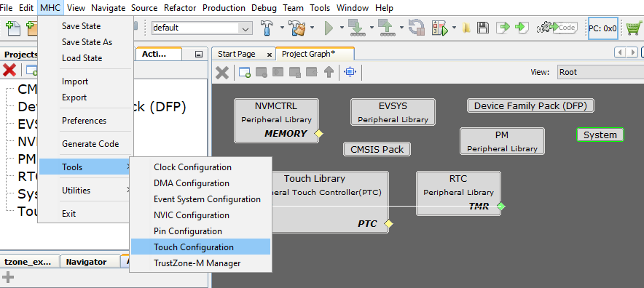Click the blue fit-to-view icon
This screenshot has width=644, height=288.
[350, 72]
